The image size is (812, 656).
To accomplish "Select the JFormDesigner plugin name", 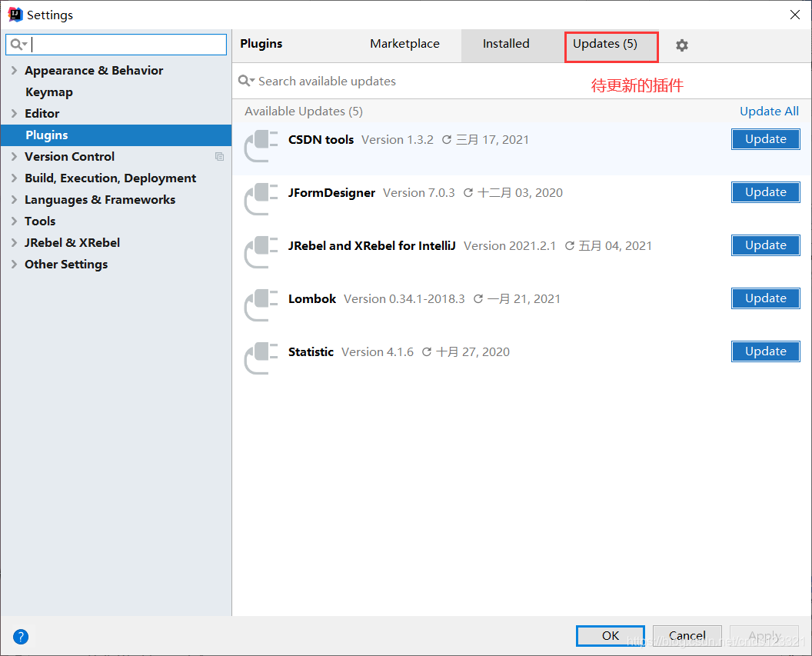I will coord(331,192).
